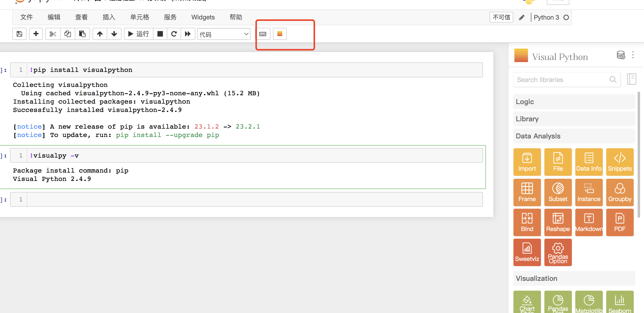Open the Data Info tile
This screenshot has height=313, width=644.
click(589, 162)
